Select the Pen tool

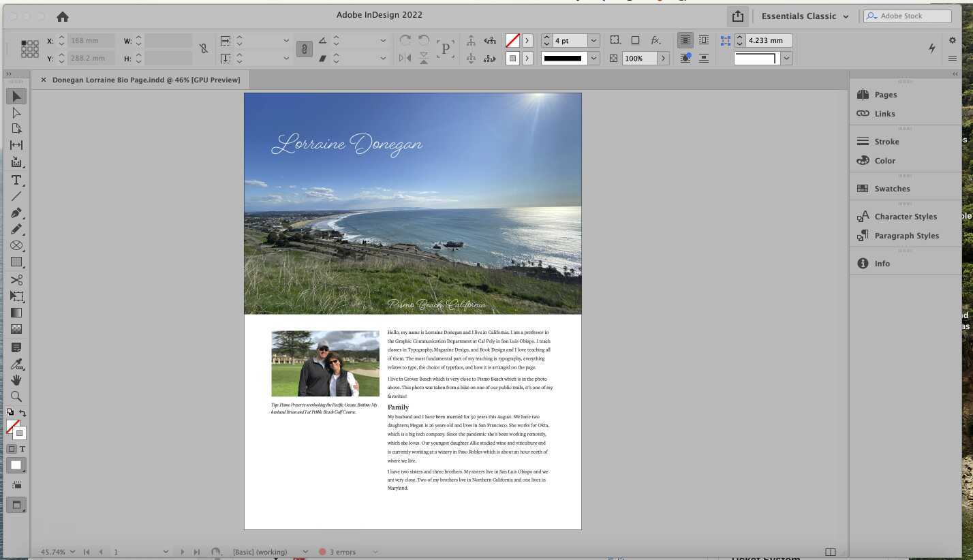click(x=16, y=213)
